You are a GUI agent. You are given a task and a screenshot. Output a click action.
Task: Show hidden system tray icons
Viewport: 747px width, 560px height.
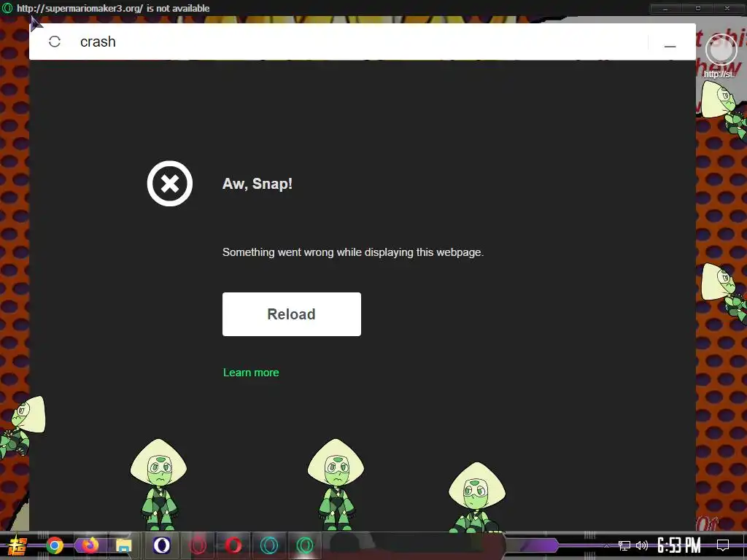coord(606,545)
